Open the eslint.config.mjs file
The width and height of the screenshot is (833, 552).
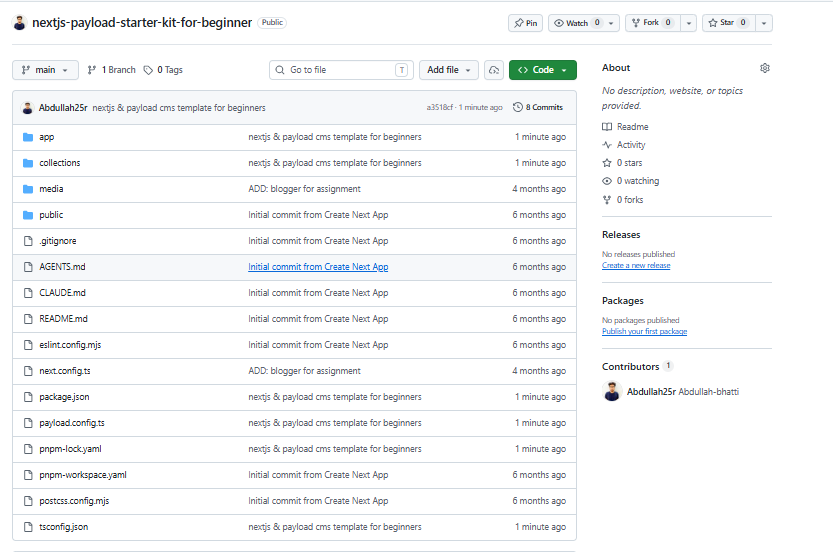click(x=70, y=345)
